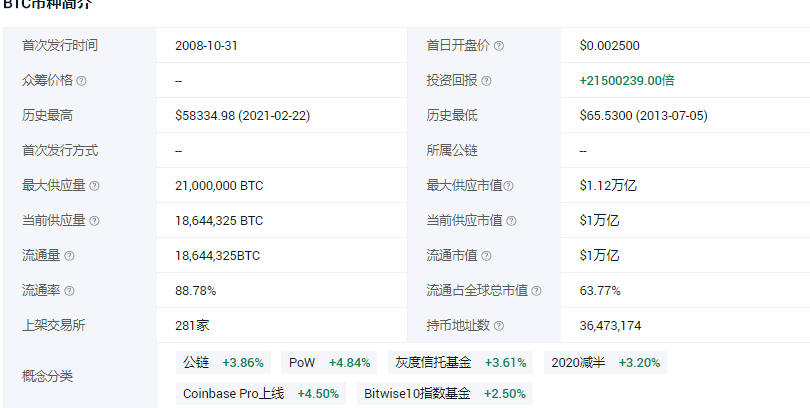Open the 持币地址数 help icon
This screenshot has width=810, height=408.
point(499,326)
